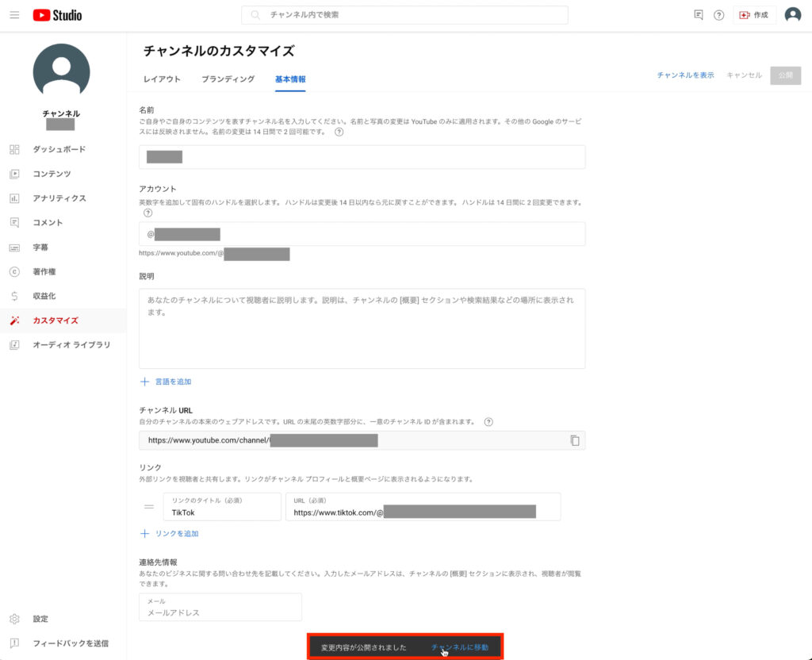Open the feedback message icon in header
This screenshot has height=660, width=812.
coord(698,15)
